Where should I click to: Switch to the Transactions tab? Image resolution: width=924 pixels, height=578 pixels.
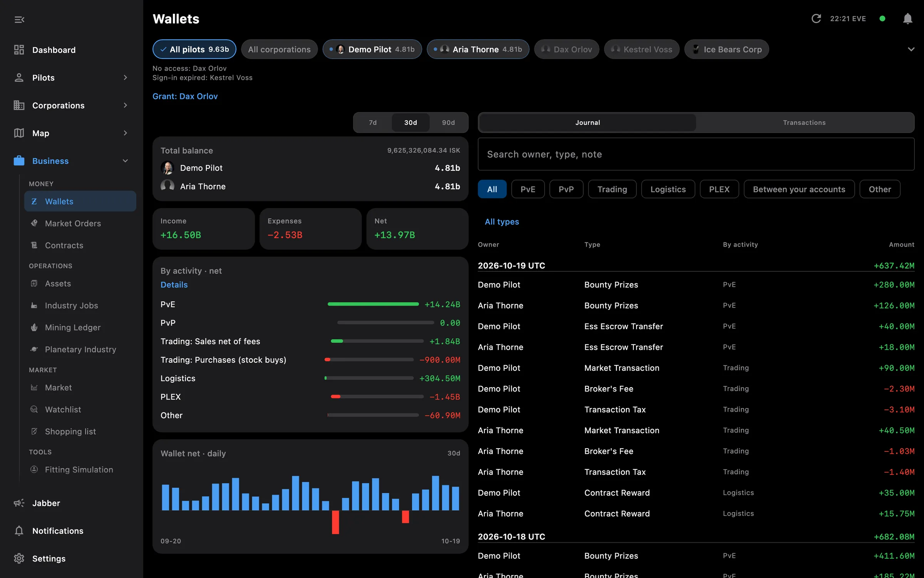point(804,123)
